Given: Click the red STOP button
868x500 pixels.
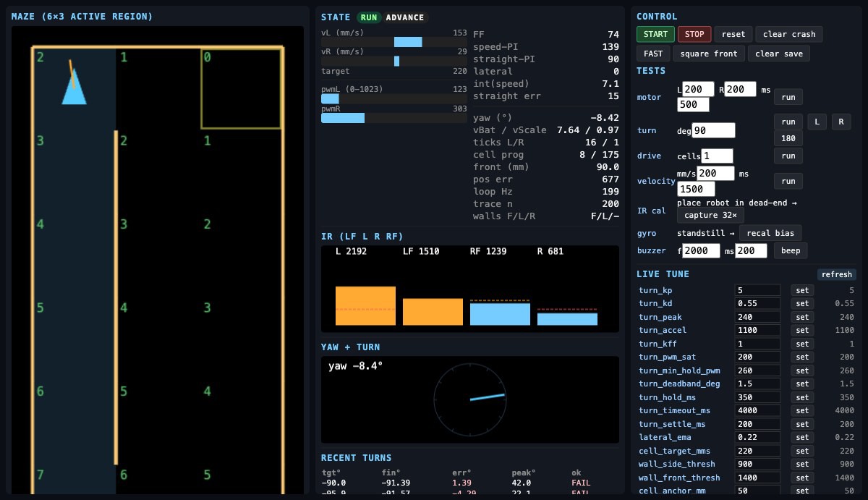Looking at the screenshot, I should 694,34.
